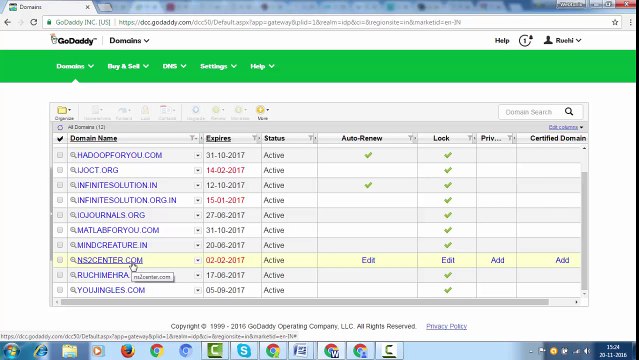Check the YOUJINGLES.COM row checkbox
This screenshot has width=639, height=360.
[60, 290]
